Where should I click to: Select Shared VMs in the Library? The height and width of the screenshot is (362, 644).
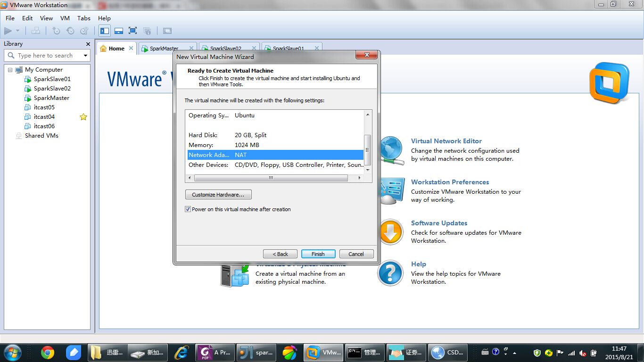pyautogui.click(x=41, y=136)
